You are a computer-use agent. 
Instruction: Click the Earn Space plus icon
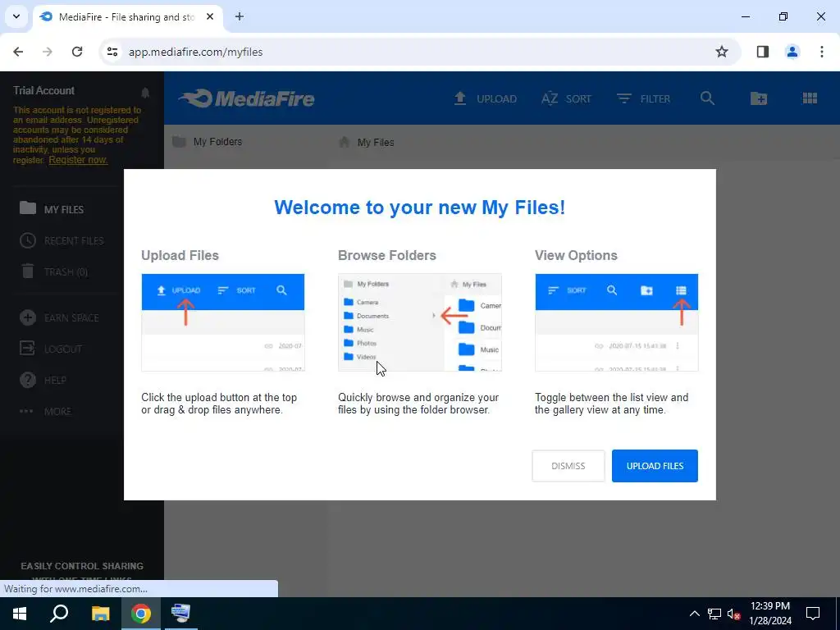point(28,317)
